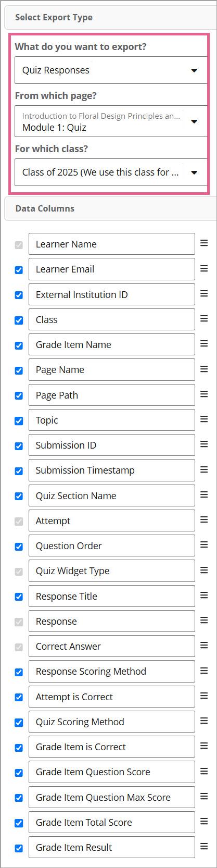Click the Submission ID column name field
The height and width of the screenshot is (868, 217).
click(x=112, y=445)
